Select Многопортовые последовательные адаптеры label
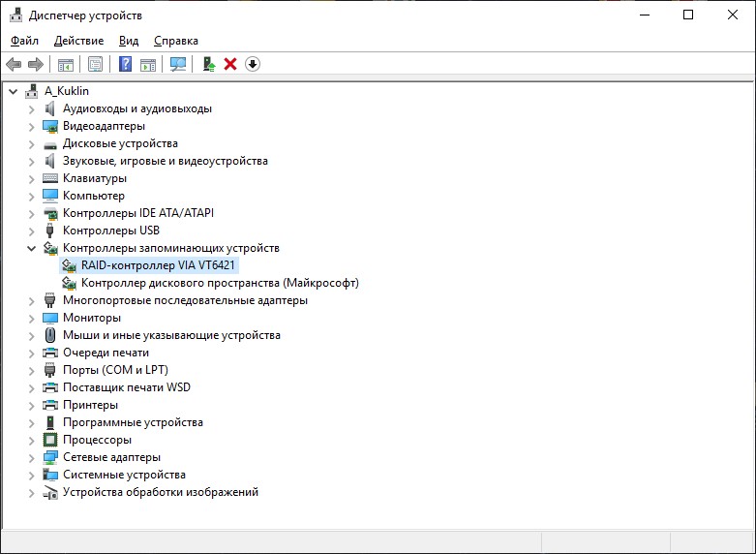 click(185, 300)
